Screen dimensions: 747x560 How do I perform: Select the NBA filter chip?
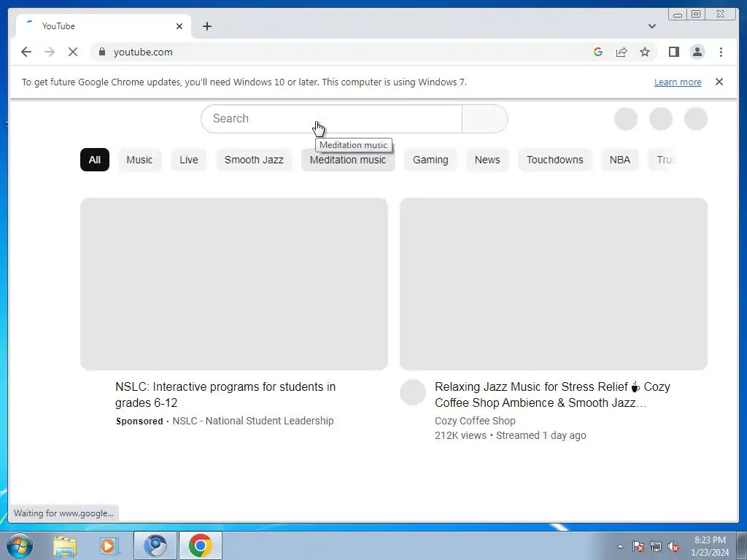pyautogui.click(x=620, y=160)
